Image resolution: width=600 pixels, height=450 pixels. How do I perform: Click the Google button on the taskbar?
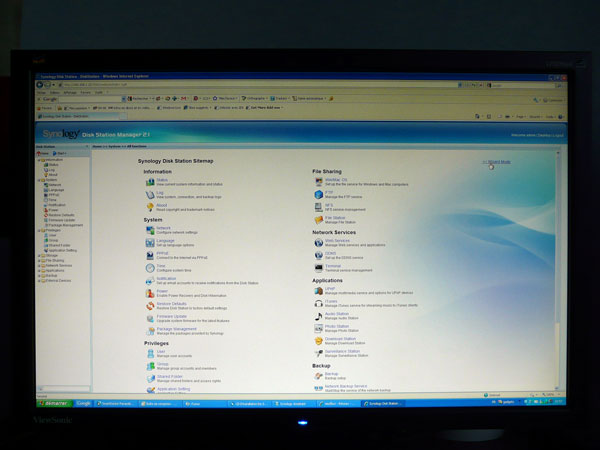[83, 403]
